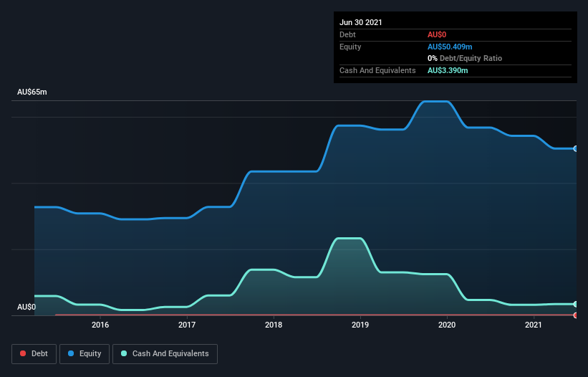Image resolution: width=588 pixels, height=377 pixels.
Task: Select the 2019 x-axis label
Action: [x=360, y=325]
